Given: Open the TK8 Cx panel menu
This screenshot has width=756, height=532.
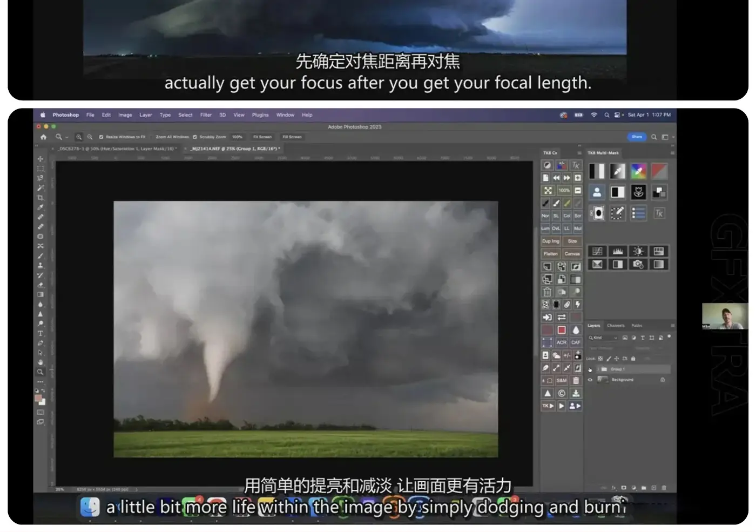Looking at the screenshot, I should (579, 153).
